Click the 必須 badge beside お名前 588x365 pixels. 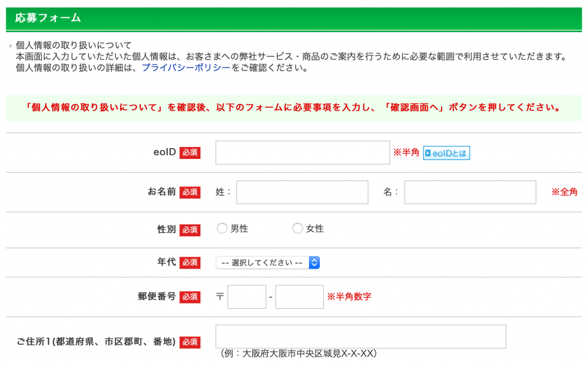click(x=190, y=192)
